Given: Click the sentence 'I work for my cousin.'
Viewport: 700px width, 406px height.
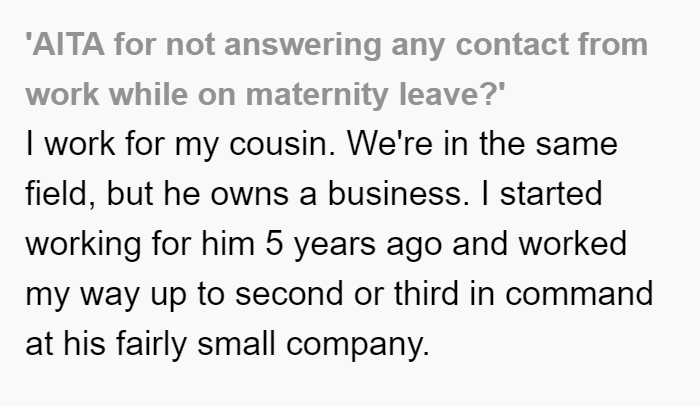Looking at the screenshot, I should pos(180,145).
